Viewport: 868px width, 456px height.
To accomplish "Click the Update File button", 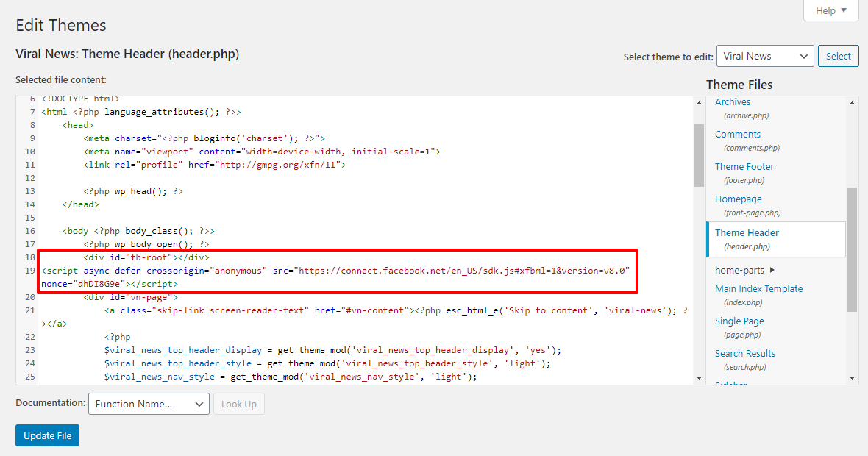I will pyautogui.click(x=48, y=435).
